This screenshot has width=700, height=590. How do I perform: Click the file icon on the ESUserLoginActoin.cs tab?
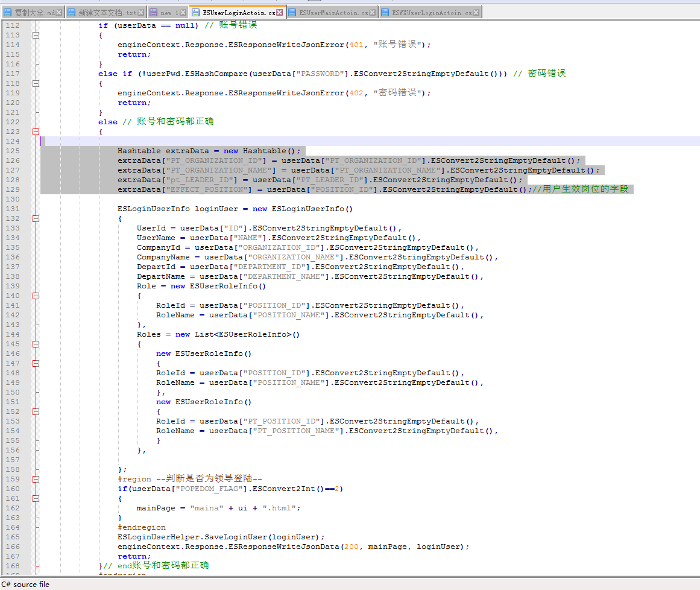[195, 13]
